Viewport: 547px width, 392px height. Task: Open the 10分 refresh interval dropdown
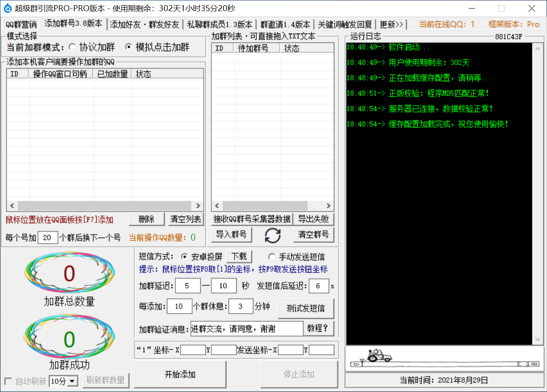72,381
